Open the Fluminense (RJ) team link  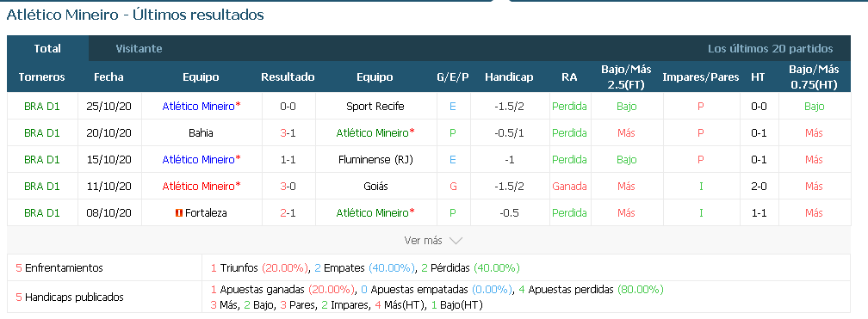tap(375, 159)
